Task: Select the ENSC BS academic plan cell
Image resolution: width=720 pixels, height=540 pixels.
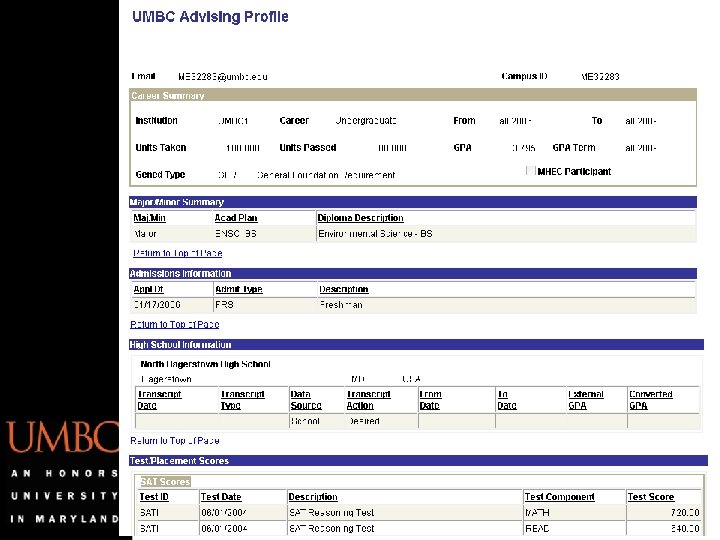Action: pyautogui.click(x=236, y=234)
